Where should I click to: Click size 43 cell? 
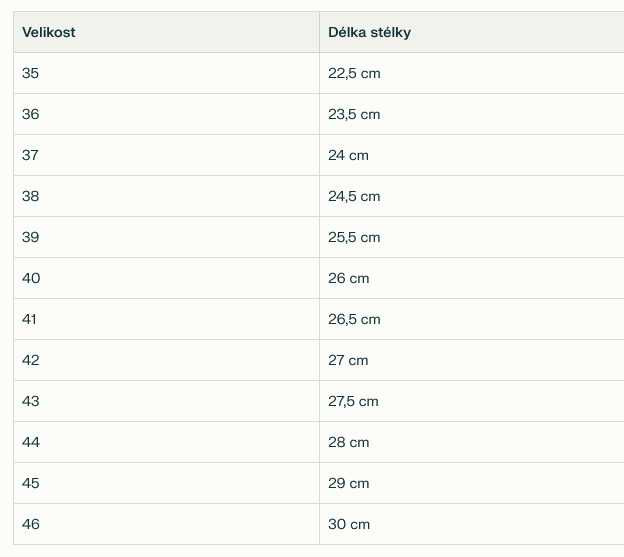(31, 401)
